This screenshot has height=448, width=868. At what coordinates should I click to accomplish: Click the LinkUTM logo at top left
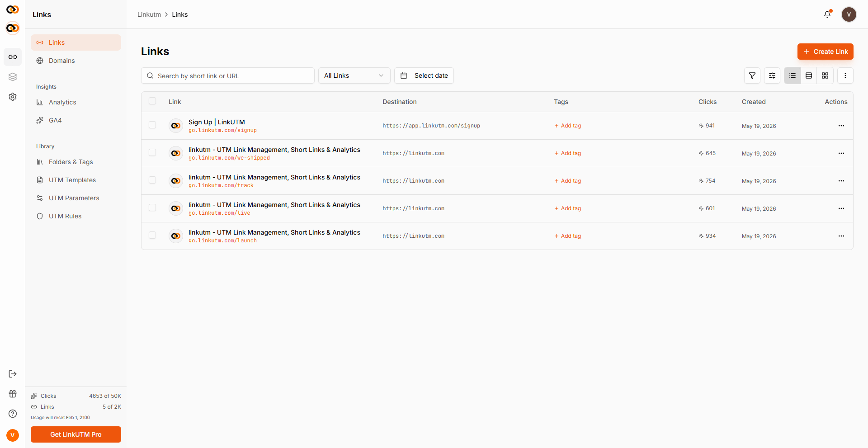13,9
